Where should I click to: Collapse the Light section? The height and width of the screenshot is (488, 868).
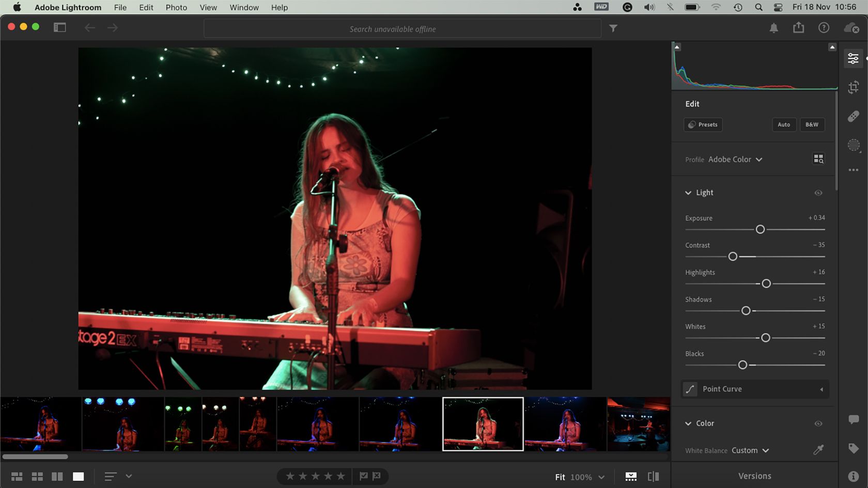point(688,193)
